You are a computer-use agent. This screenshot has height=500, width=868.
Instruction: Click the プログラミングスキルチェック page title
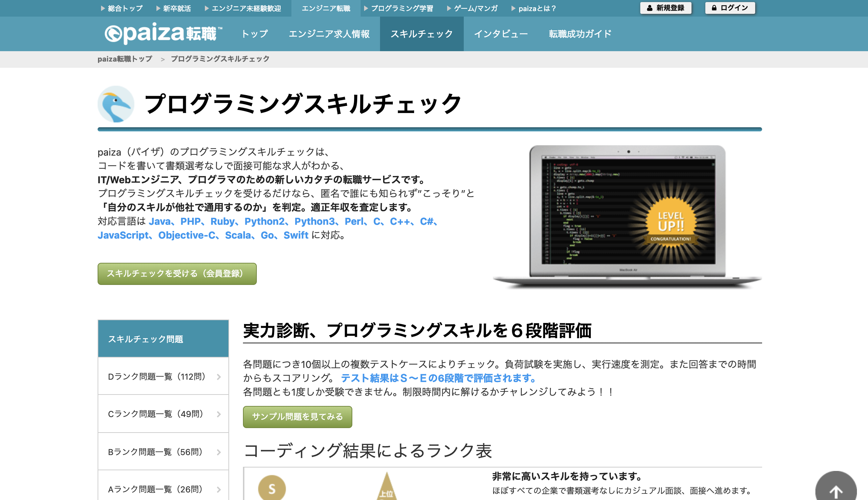tap(303, 104)
